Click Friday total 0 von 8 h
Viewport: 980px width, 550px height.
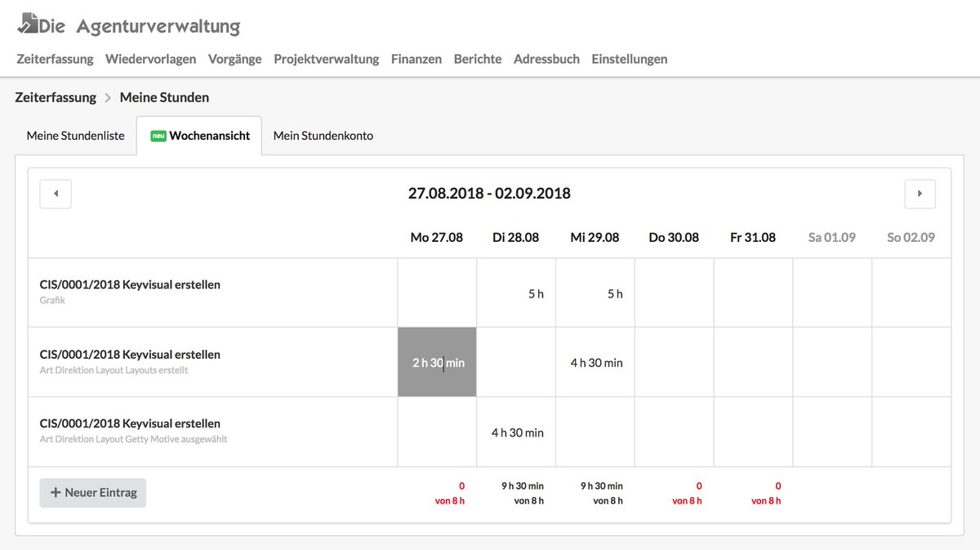(766, 493)
